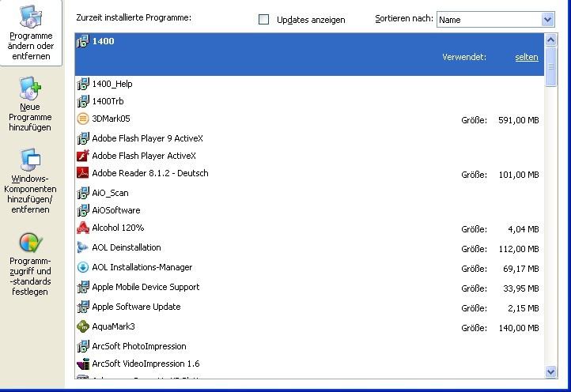Click the scrollbar up arrow
This screenshot has height=392, width=571.
(x=550, y=40)
